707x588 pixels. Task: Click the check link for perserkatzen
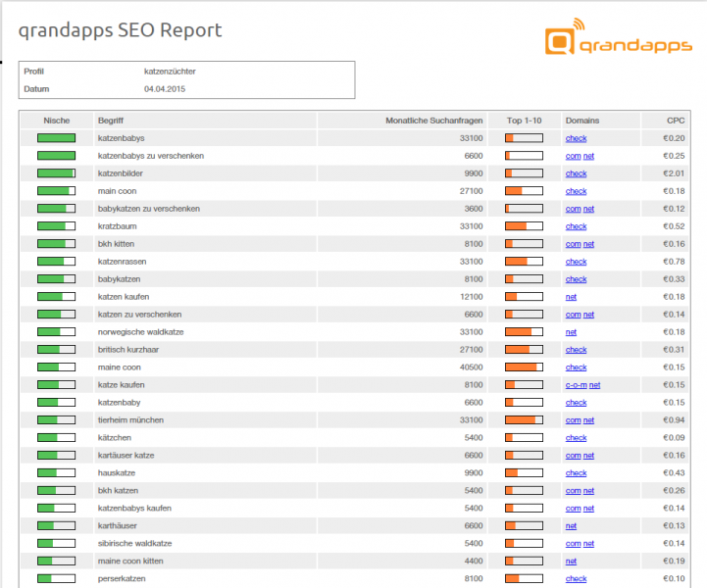click(x=576, y=578)
